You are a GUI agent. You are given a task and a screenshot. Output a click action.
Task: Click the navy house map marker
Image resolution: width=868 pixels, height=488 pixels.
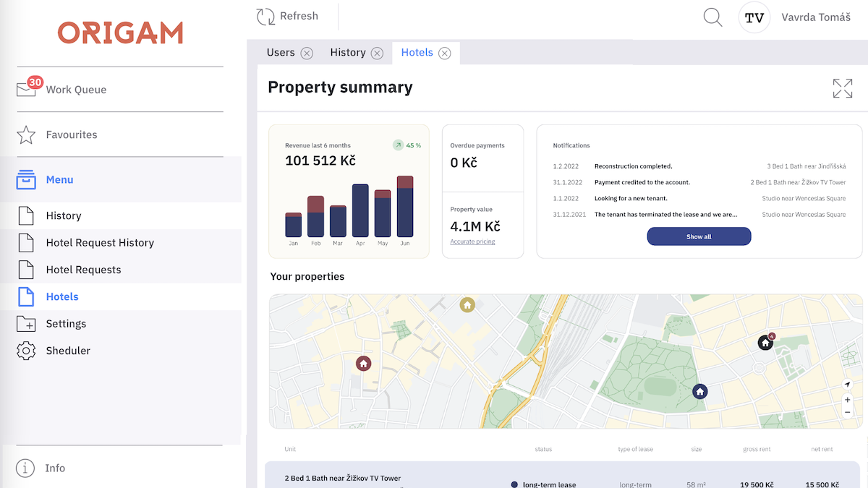699,391
